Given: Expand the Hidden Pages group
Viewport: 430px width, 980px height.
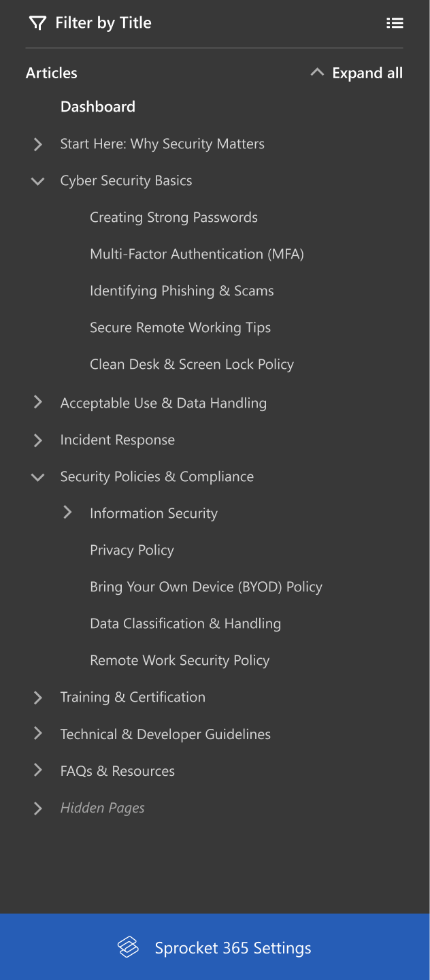Looking at the screenshot, I should click(x=38, y=808).
